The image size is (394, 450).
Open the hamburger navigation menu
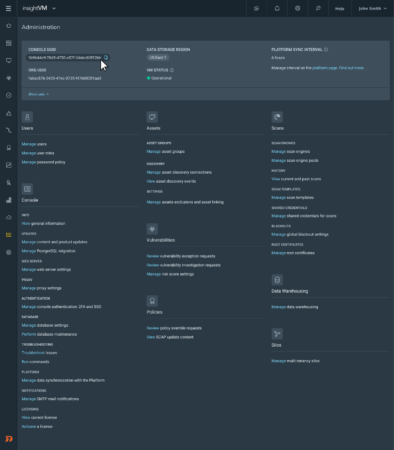pos(8,8)
